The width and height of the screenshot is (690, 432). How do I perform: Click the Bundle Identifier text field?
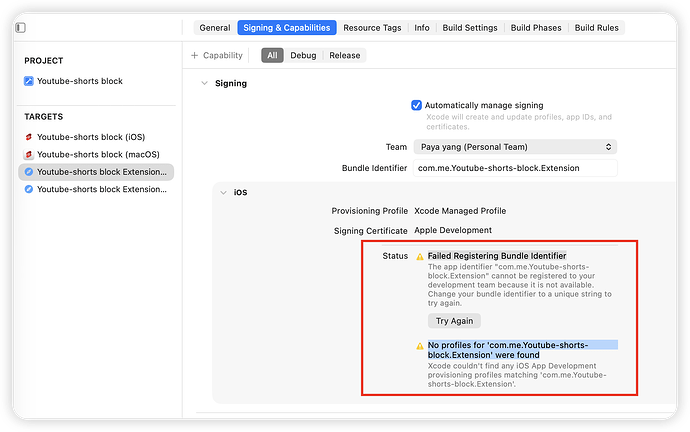515,168
